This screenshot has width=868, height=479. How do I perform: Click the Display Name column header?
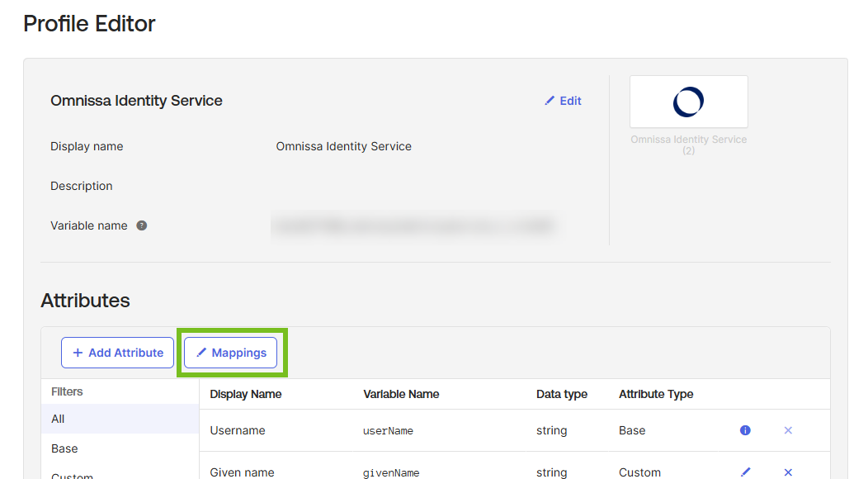[246, 394]
